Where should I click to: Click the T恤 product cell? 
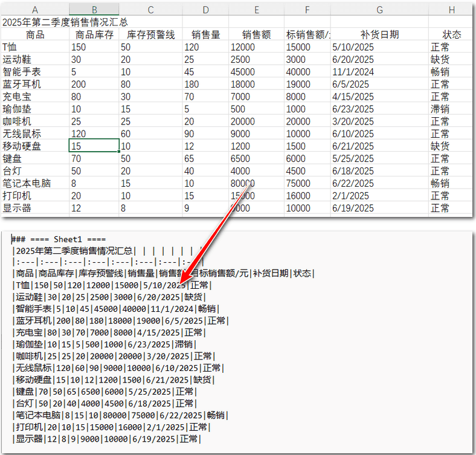pos(35,47)
